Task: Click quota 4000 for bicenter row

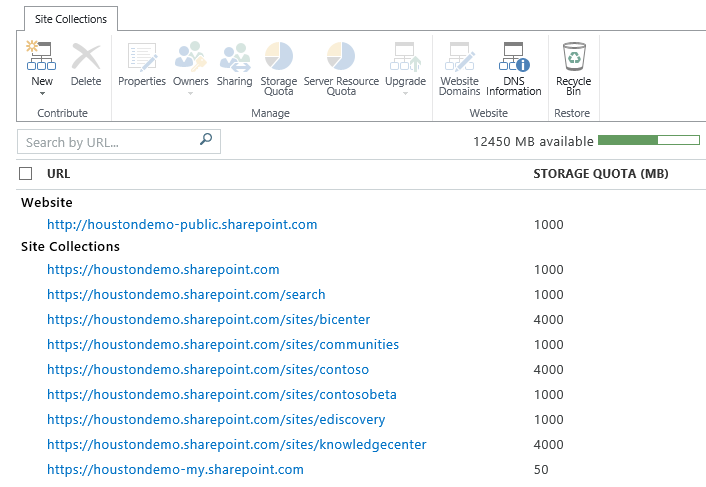Action: [x=548, y=320]
